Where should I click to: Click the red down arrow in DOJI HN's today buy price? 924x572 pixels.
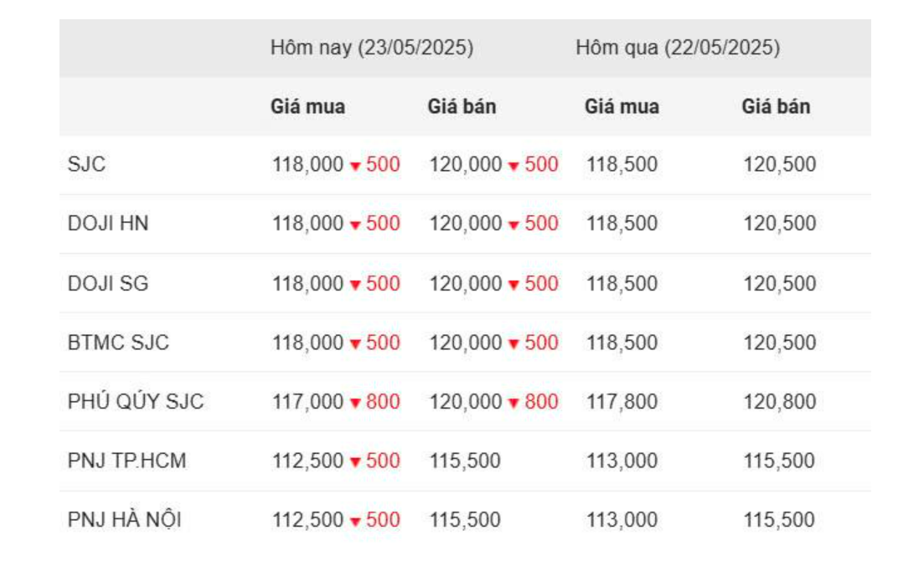coord(355,225)
